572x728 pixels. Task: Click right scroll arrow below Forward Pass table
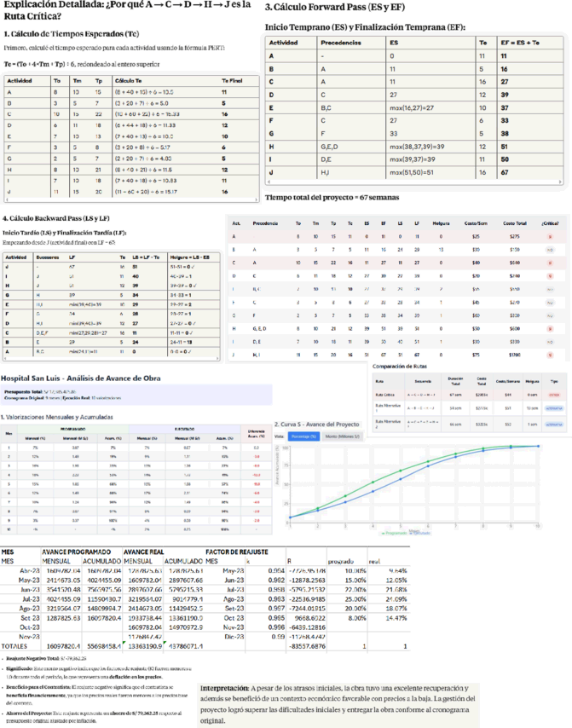point(560,182)
